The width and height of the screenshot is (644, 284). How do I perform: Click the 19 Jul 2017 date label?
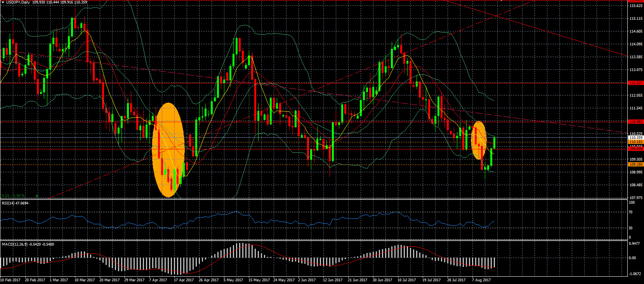pos(432,280)
